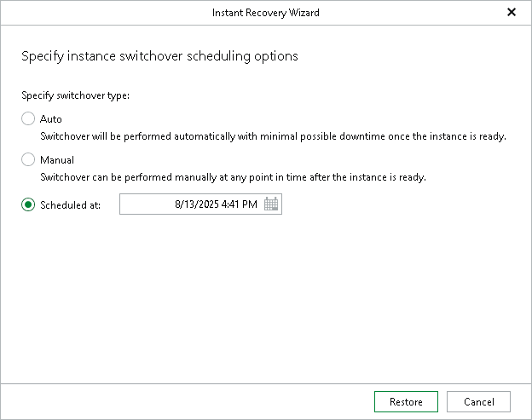Select the Auto switchover radio button
Image resolution: width=532 pixels, height=420 pixels.
coord(28,119)
